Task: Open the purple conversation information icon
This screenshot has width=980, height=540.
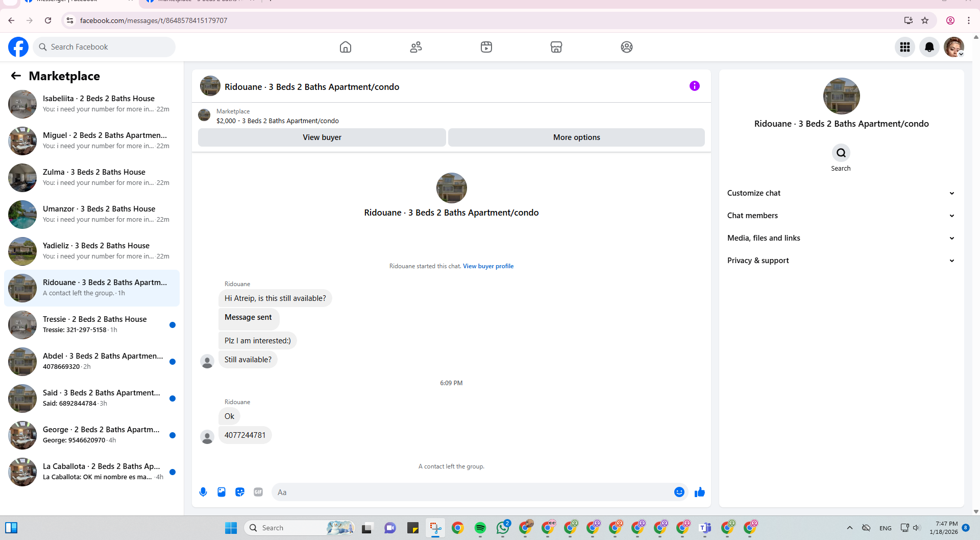Action: coord(694,86)
